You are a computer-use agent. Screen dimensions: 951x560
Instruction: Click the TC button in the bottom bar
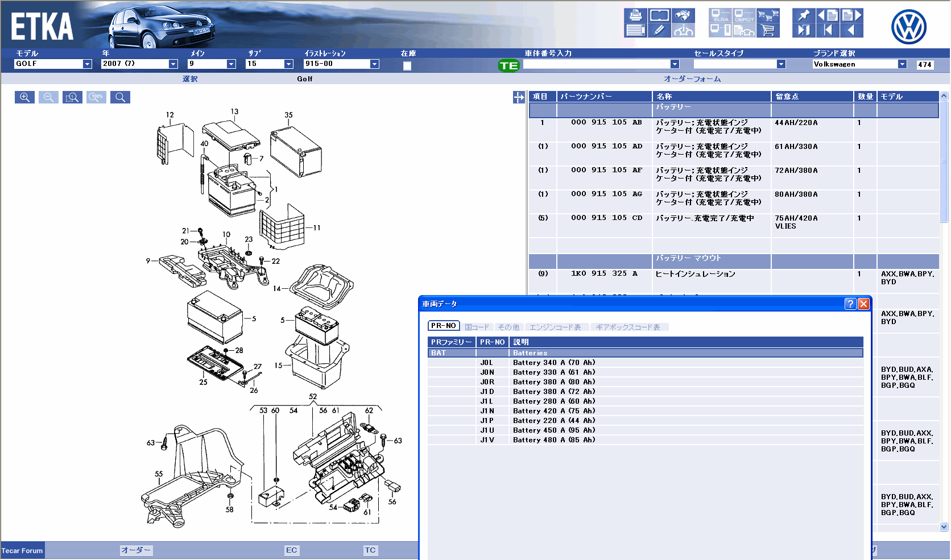pyautogui.click(x=370, y=550)
